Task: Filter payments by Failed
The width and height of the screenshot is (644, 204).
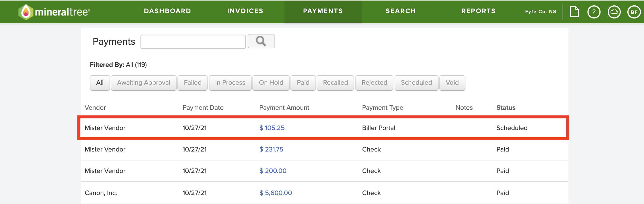Action: coord(193,83)
